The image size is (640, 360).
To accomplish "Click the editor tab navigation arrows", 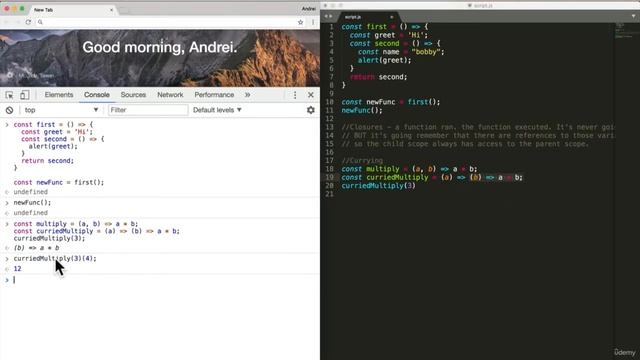I will [x=328, y=16].
